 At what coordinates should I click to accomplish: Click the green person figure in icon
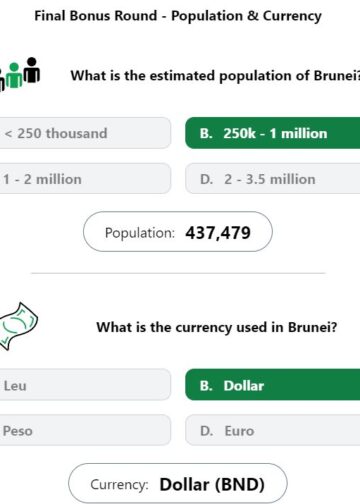(14, 76)
